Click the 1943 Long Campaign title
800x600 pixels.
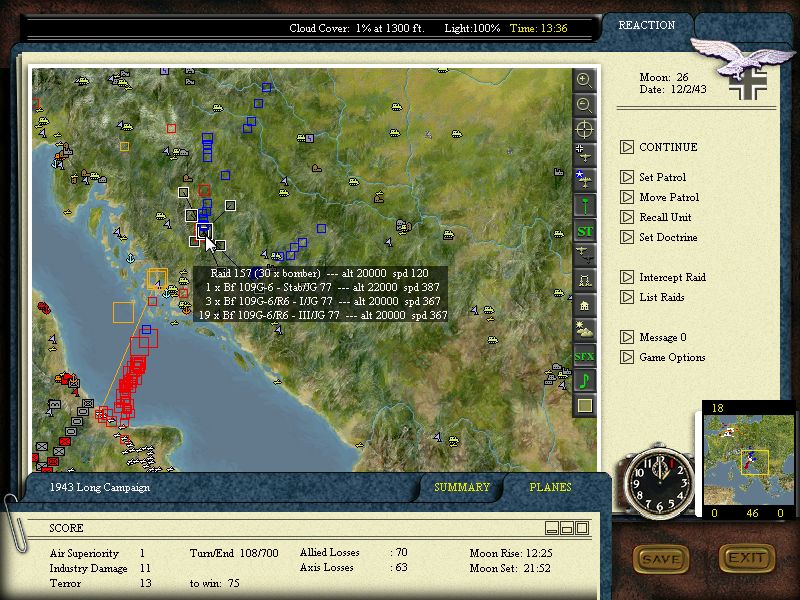100,487
